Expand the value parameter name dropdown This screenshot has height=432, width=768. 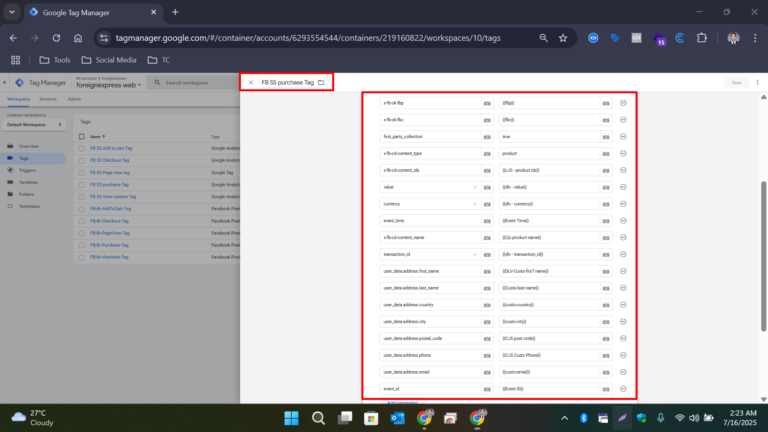pyautogui.click(x=474, y=186)
